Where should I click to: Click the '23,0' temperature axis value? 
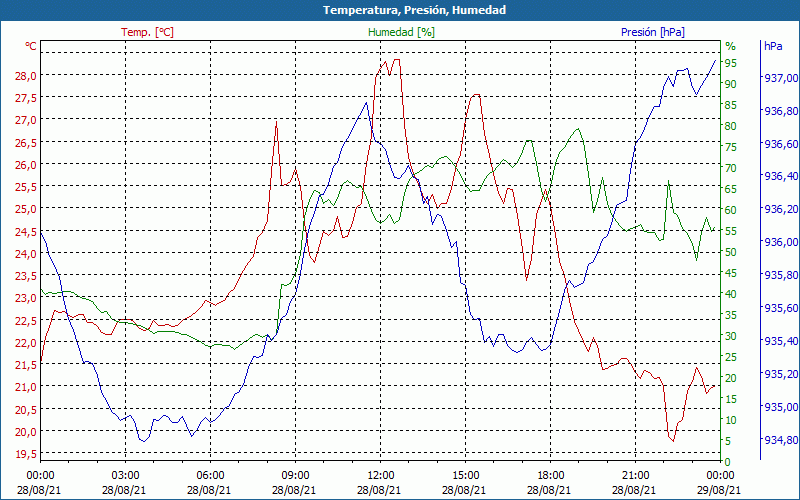pyautogui.click(x=26, y=298)
